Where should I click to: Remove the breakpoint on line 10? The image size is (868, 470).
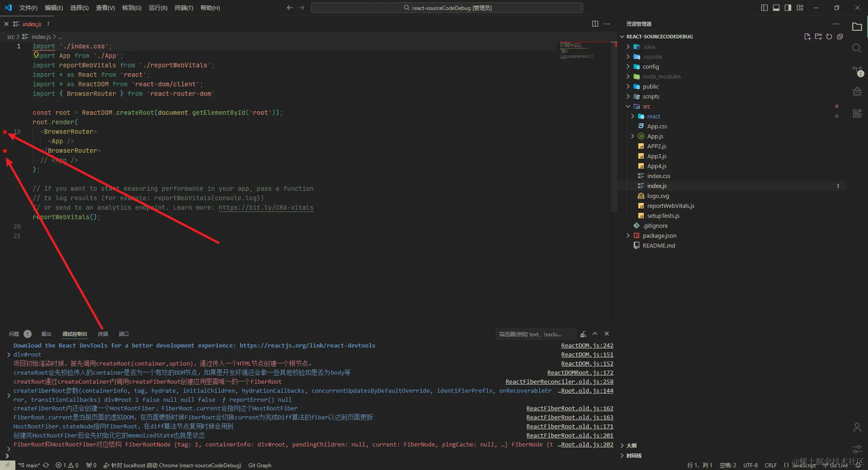point(5,132)
